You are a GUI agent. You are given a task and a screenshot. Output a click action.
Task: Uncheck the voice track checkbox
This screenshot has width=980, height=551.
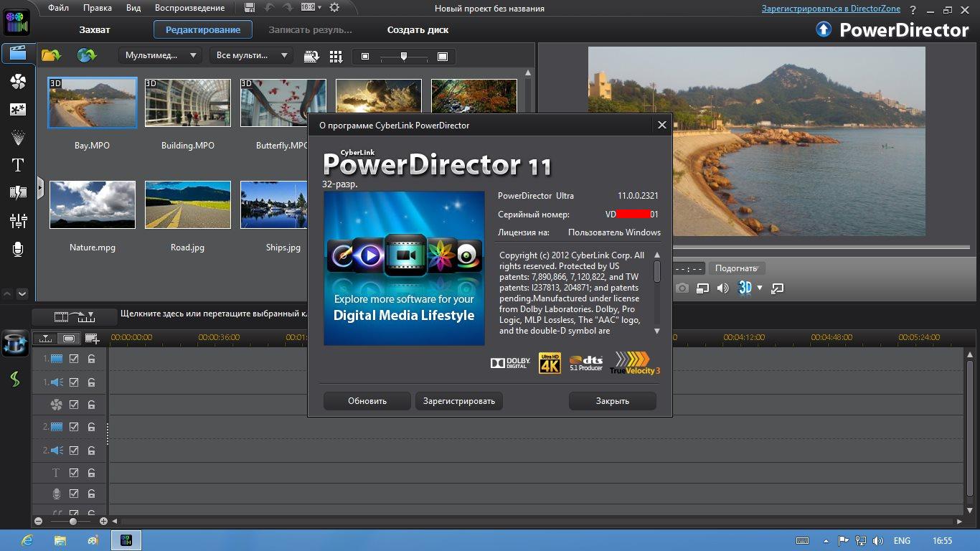click(74, 494)
